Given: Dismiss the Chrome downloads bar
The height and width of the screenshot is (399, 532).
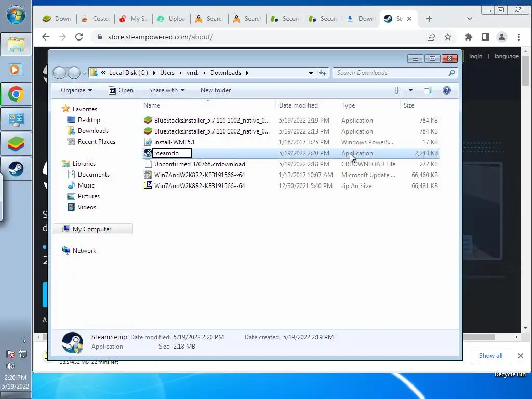Looking at the screenshot, I should [x=521, y=355].
